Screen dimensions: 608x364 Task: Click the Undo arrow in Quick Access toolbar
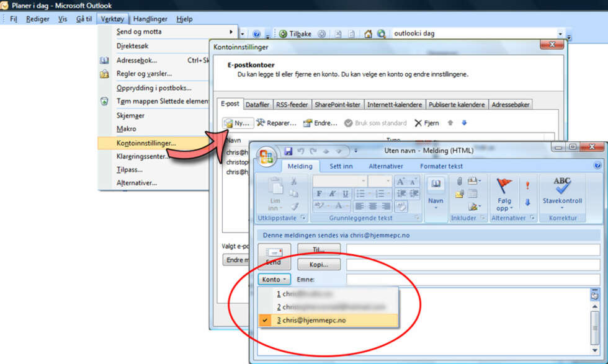(300, 151)
